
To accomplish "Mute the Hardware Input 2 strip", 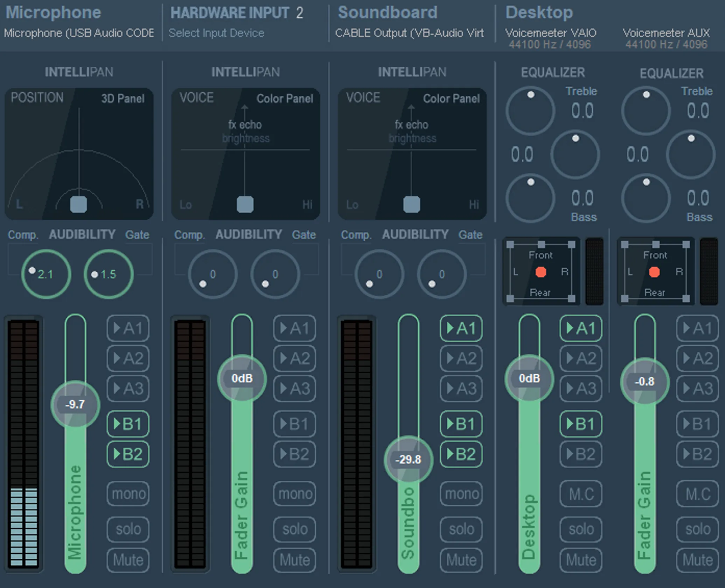I will (x=295, y=560).
